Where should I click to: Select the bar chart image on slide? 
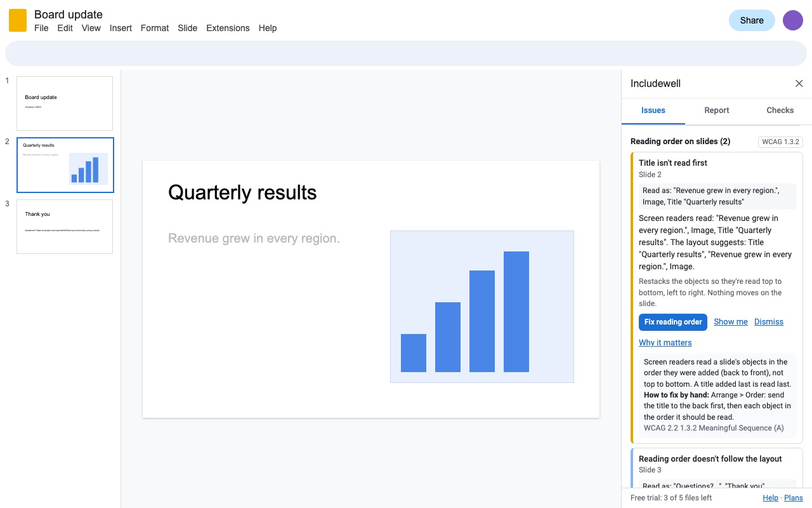482,307
